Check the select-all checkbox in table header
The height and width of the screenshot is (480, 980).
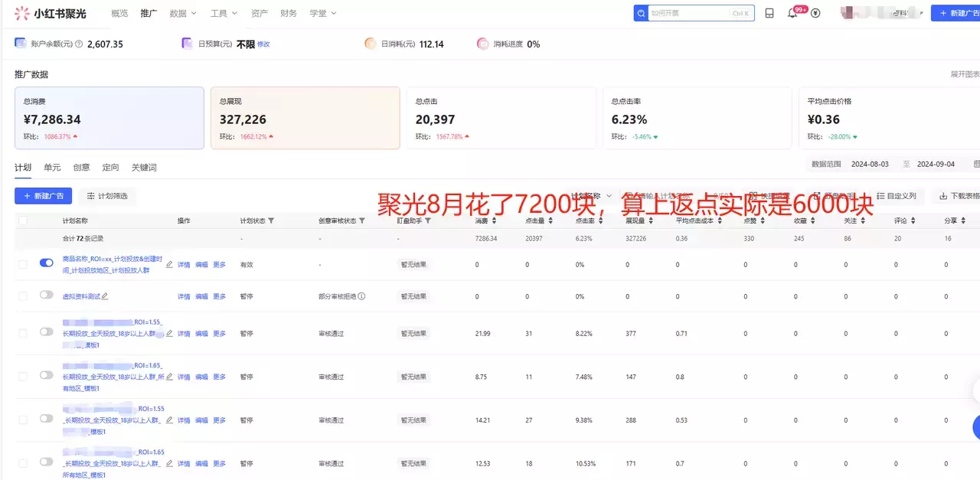pyautogui.click(x=21, y=220)
